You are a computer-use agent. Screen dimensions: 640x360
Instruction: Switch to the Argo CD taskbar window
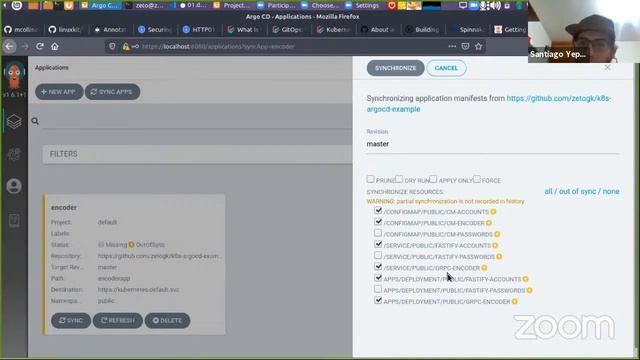[x=100, y=6]
